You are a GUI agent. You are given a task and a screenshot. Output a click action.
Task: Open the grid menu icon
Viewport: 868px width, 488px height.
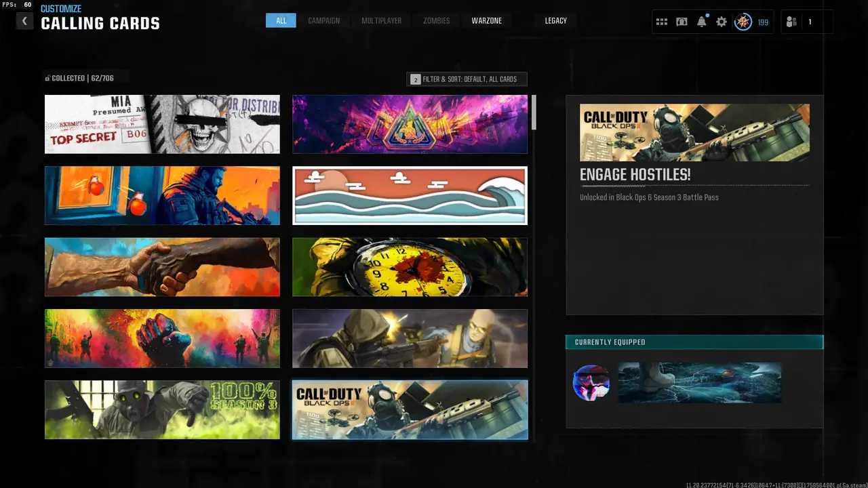(x=662, y=22)
